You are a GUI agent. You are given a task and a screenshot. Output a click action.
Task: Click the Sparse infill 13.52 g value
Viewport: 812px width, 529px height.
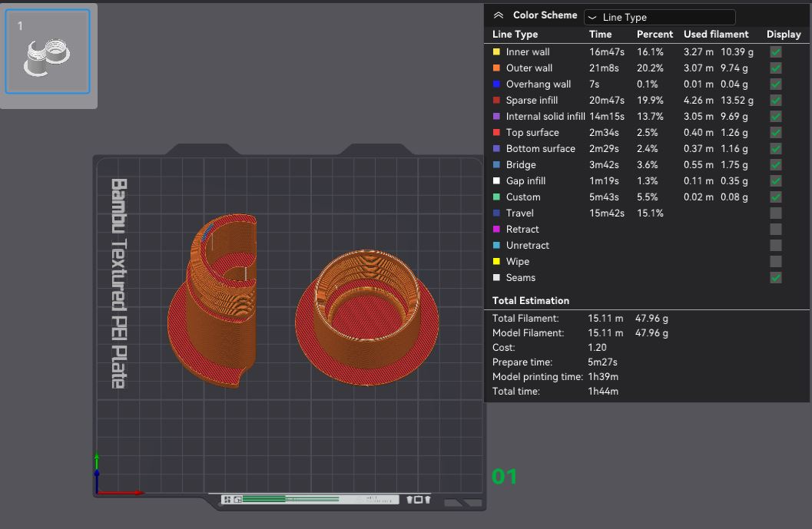[x=737, y=100]
